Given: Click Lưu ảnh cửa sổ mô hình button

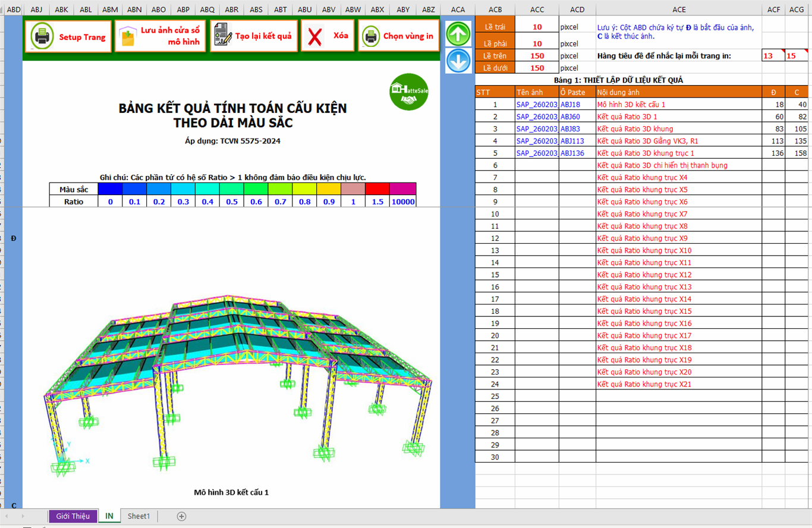Looking at the screenshot, I should click(x=160, y=36).
